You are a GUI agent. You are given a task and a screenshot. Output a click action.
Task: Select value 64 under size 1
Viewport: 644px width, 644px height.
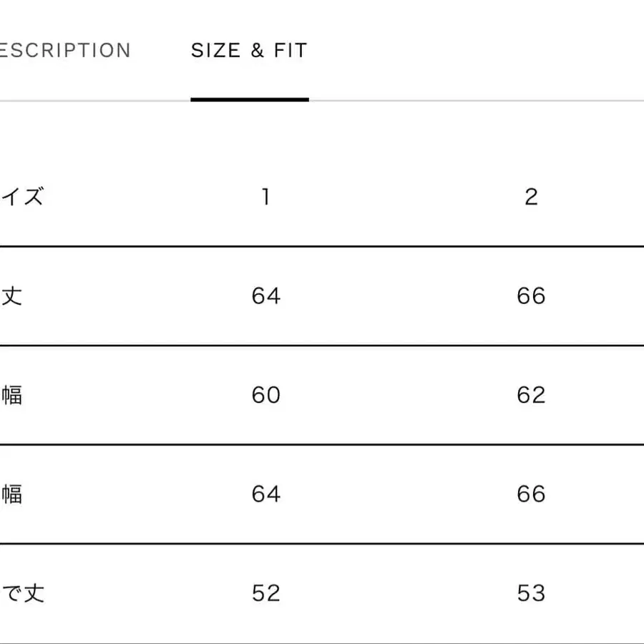pos(265,296)
